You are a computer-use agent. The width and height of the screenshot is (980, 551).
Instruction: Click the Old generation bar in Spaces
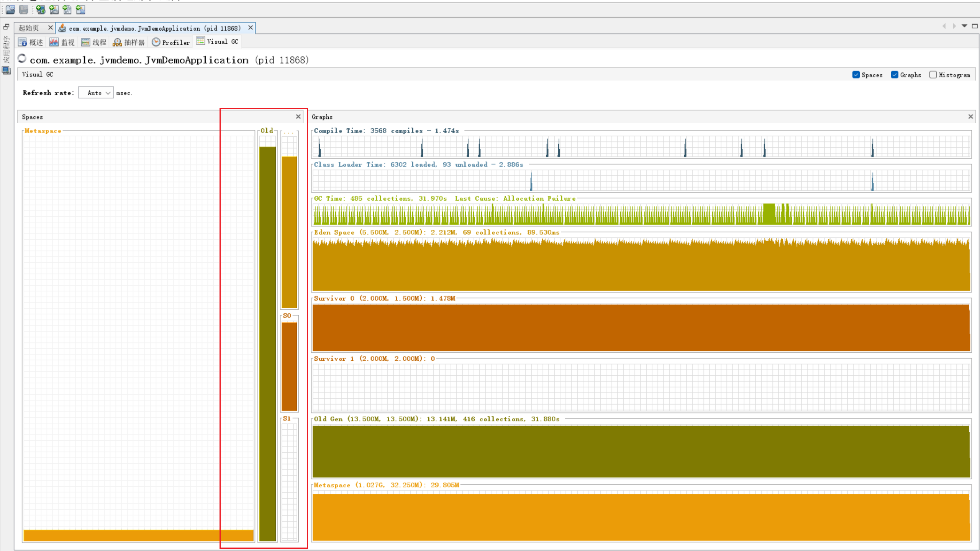coord(267,343)
